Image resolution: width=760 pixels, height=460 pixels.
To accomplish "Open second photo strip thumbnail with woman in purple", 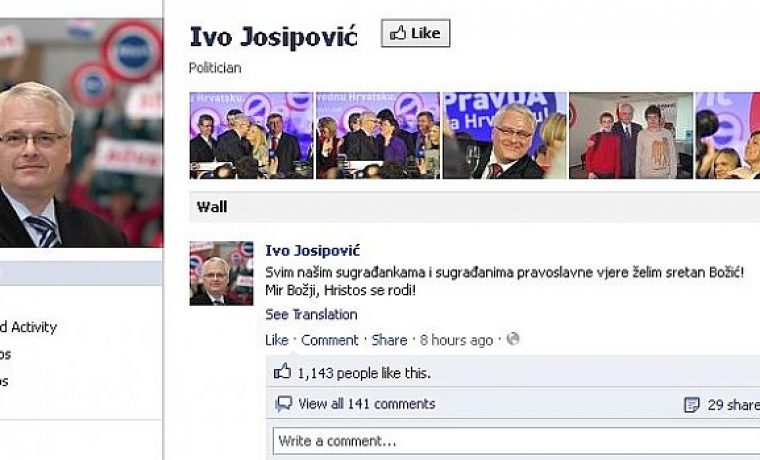I will (378, 136).
